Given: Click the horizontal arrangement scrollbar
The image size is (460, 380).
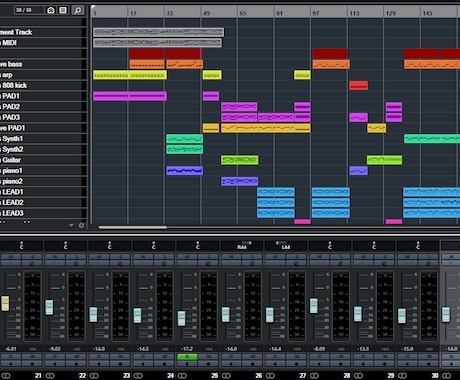Looking at the screenshot, I should pos(133,227).
